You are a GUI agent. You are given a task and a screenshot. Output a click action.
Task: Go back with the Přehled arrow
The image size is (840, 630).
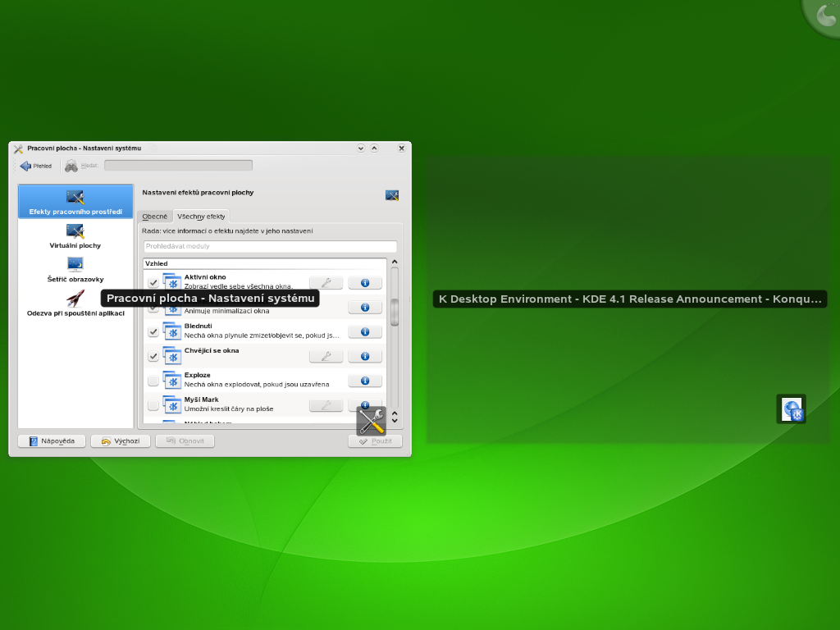(x=36, y=166)
